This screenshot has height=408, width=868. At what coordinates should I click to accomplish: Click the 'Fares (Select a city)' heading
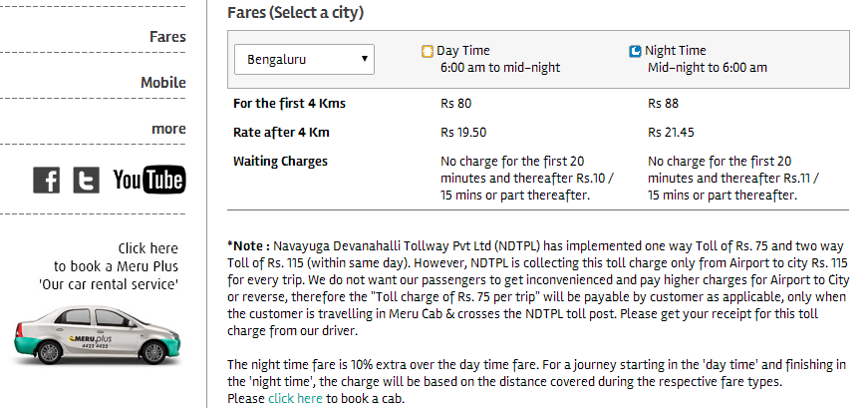pyautogui.click(x=295, y=13)
